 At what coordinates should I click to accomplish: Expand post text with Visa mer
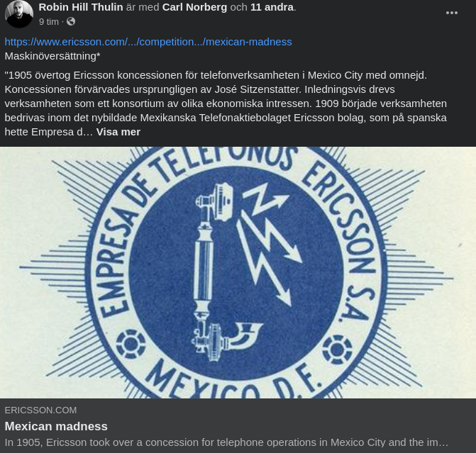coord(118,132)
